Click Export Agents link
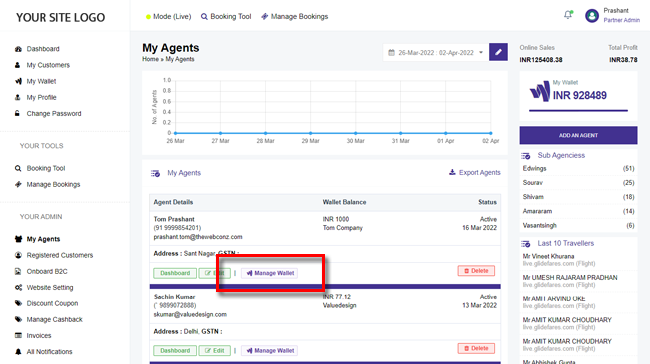This screenshot has height=364, width=650. pos(475,172)
